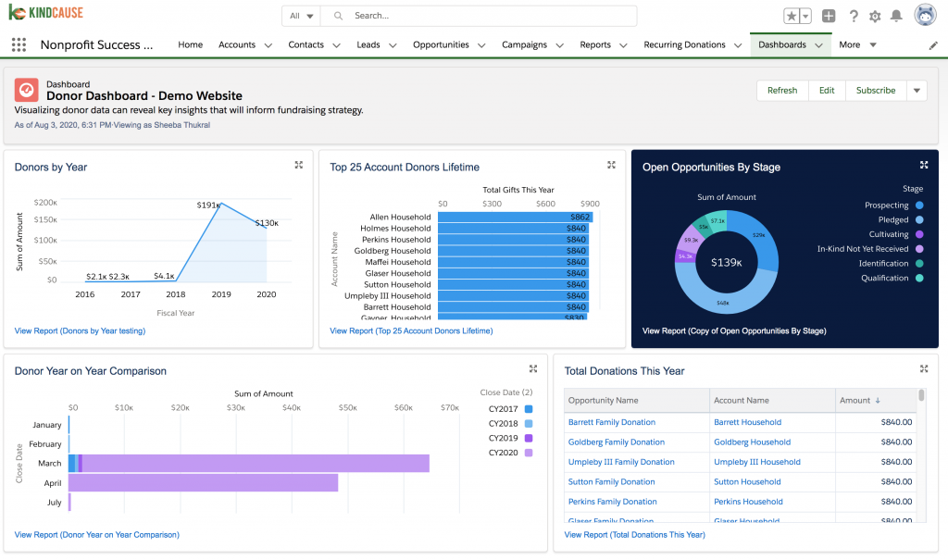Open the App Launcher grid icon
The width and height of the screenshot is (948, 560).
tap(19, 44)
